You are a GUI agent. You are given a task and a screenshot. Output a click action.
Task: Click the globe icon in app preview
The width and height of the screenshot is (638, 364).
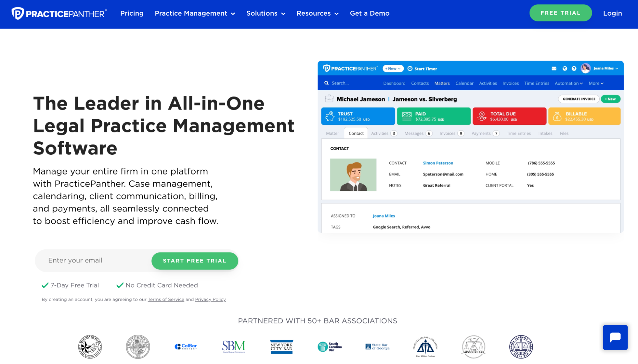tap(565, 69)
